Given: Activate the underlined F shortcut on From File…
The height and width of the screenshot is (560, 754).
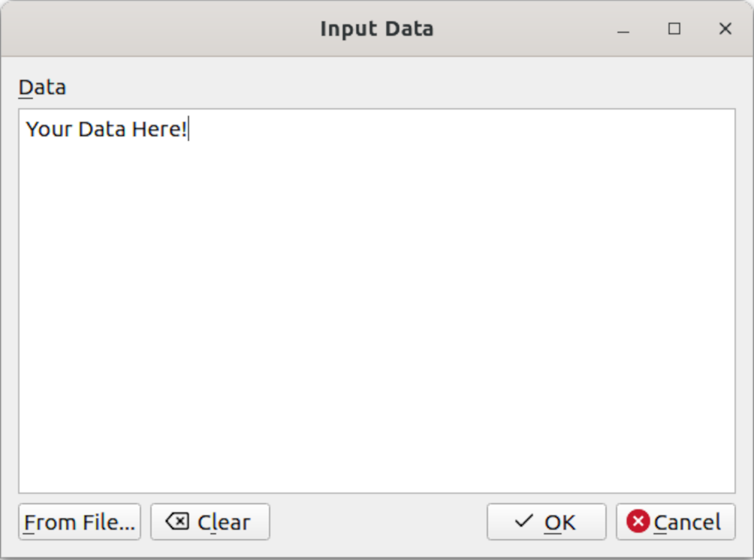Looking at the screenshot, I should pyautogui.click(x=31, y=522).
